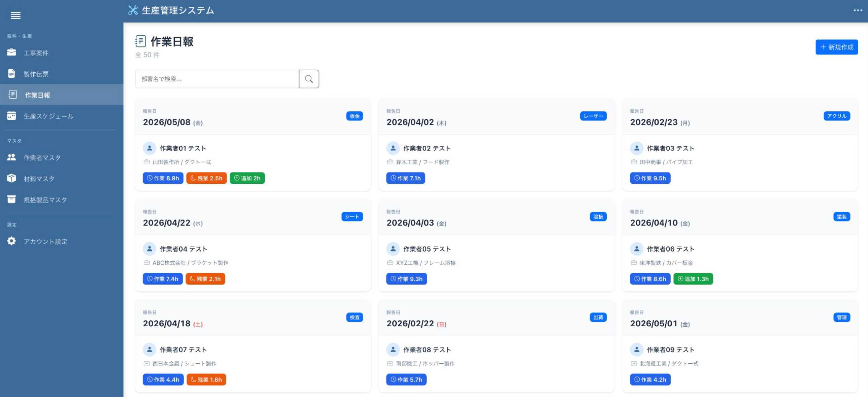Click the magnifier search button
The image size is (868, 397).
point(309,79)
